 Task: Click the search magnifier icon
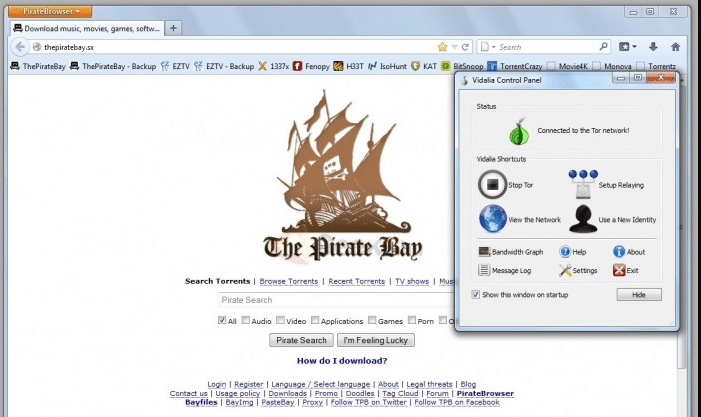[603, 46]
